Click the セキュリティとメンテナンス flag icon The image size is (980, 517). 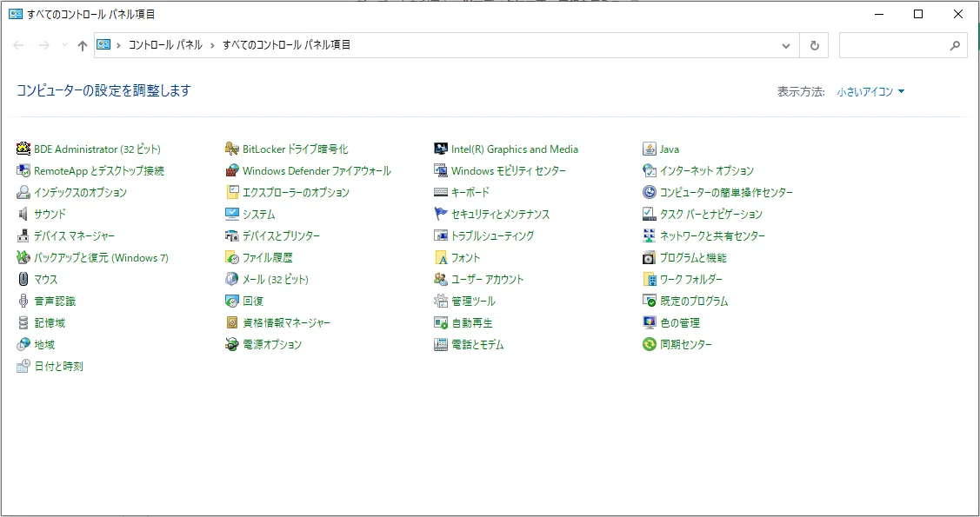click(441, 214)
